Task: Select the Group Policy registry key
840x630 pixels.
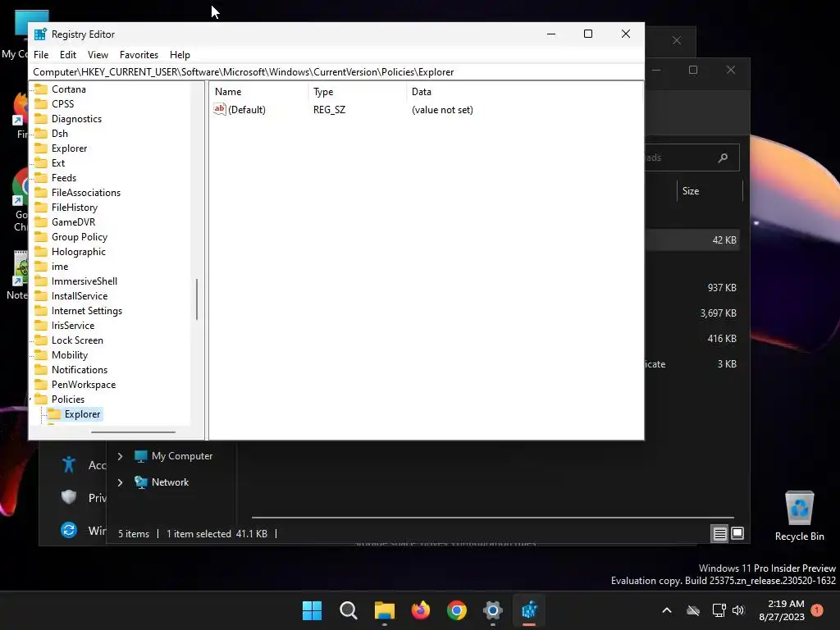Action: (x=80, y=237)
